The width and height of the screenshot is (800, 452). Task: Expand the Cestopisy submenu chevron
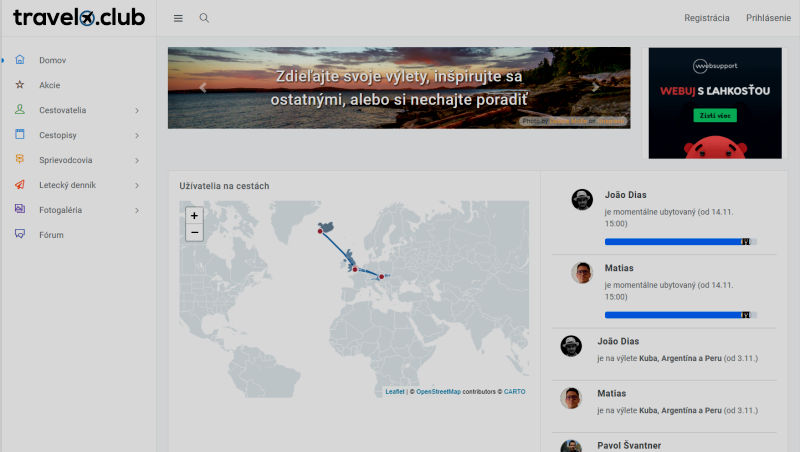pyautogui.click(x=137, y=136)
